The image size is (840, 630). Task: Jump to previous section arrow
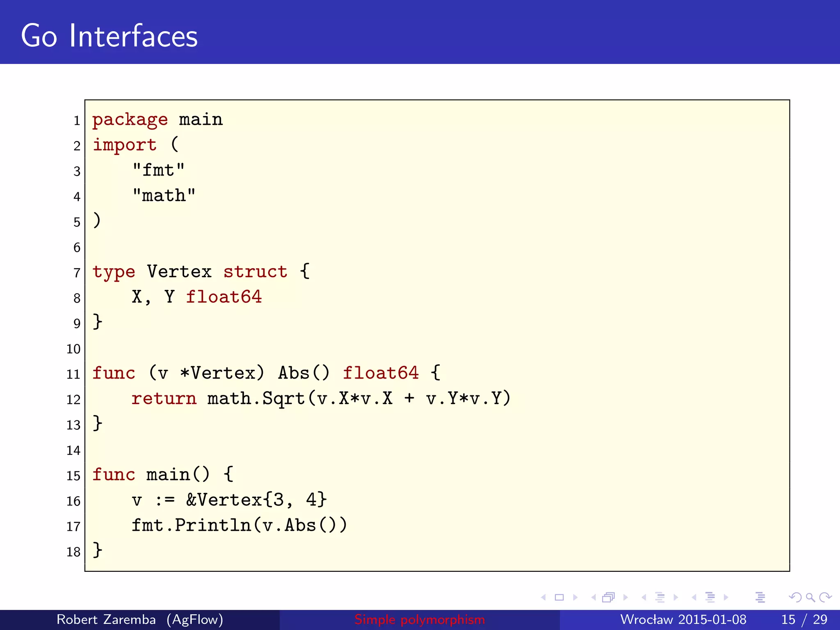point(694,598)
